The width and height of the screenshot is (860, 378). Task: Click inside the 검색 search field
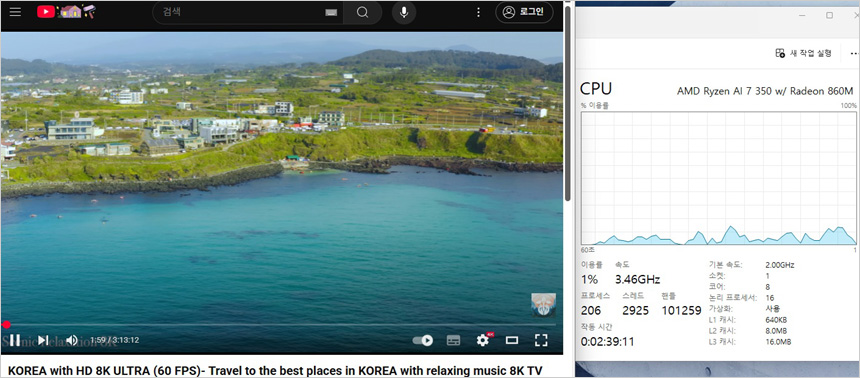240,12
